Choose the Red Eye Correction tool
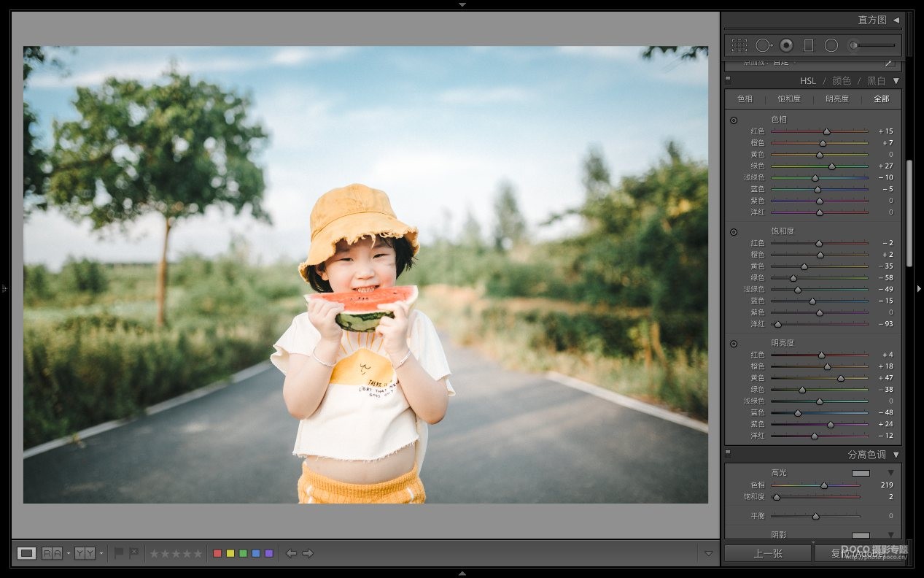 786,45
